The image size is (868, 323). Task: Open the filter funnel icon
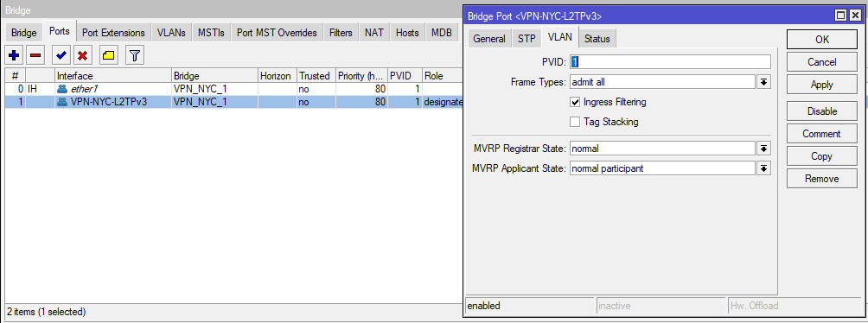click(x=135, y=55)
